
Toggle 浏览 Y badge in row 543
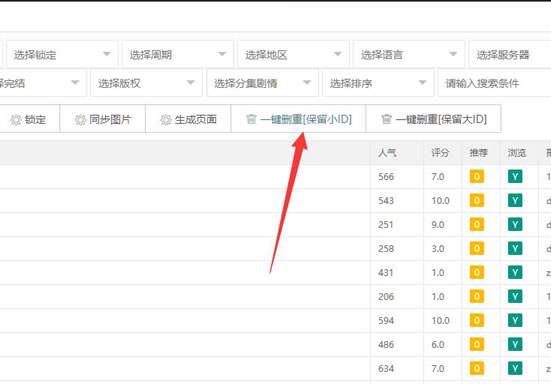pyautogui.click(x=515, y=201)
